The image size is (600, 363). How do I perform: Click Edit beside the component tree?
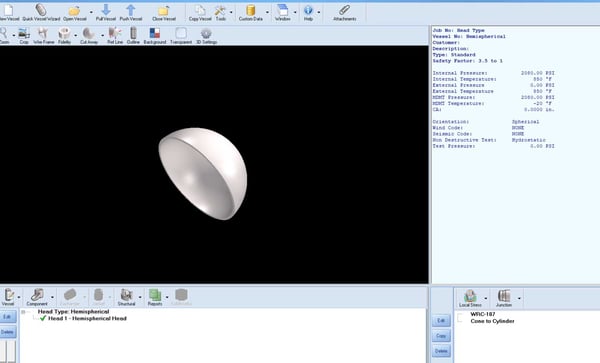coord(7,317)
